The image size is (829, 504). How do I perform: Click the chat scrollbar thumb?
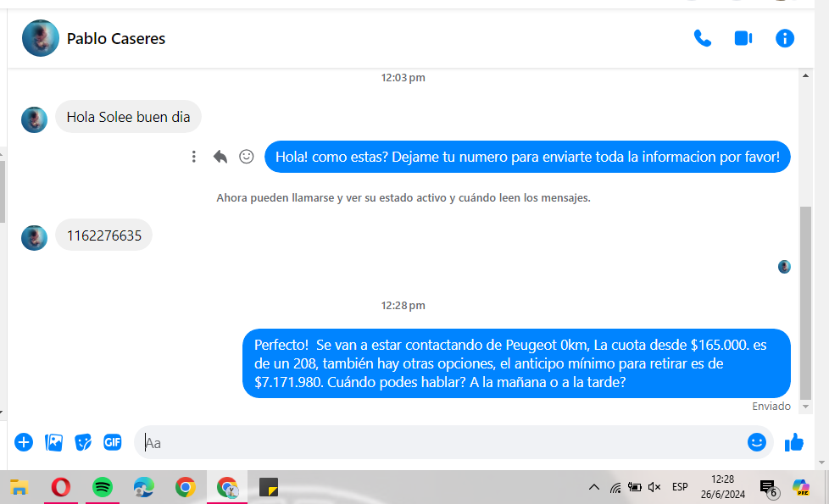pyautogui.click(x=805, y=302)
